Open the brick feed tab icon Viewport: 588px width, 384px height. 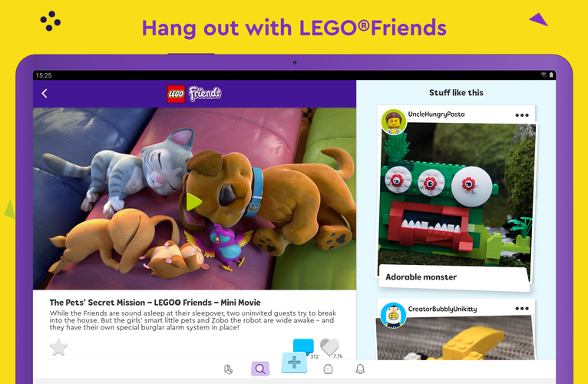pyautogui.click(x=229, y=369)
